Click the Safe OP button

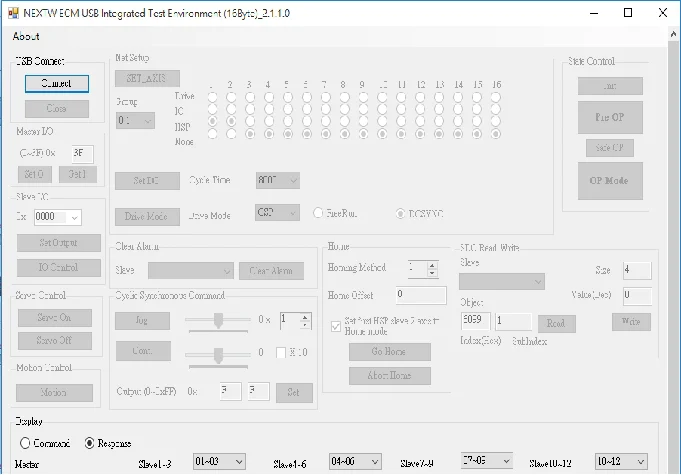(x=610, y=148)
